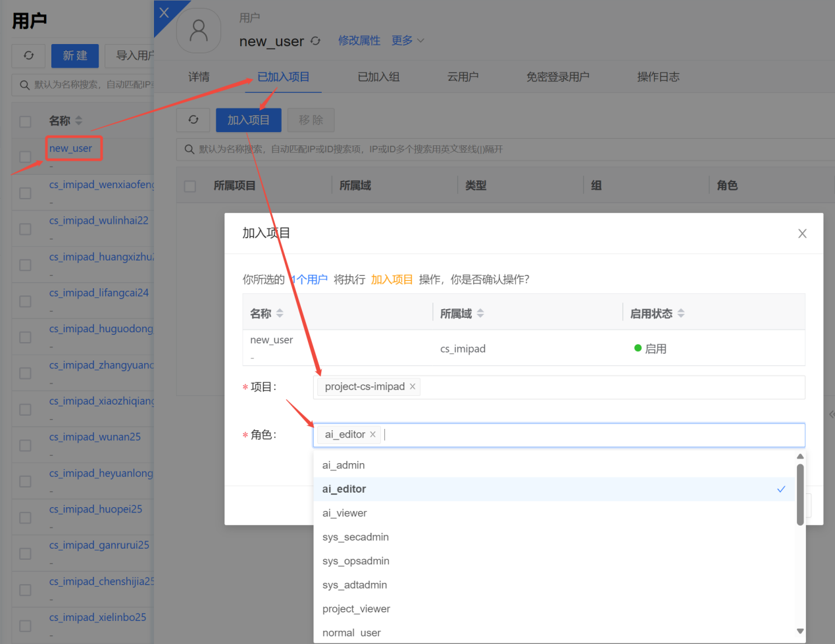Click refresh icon in user list toolbar

coord(28,56)
